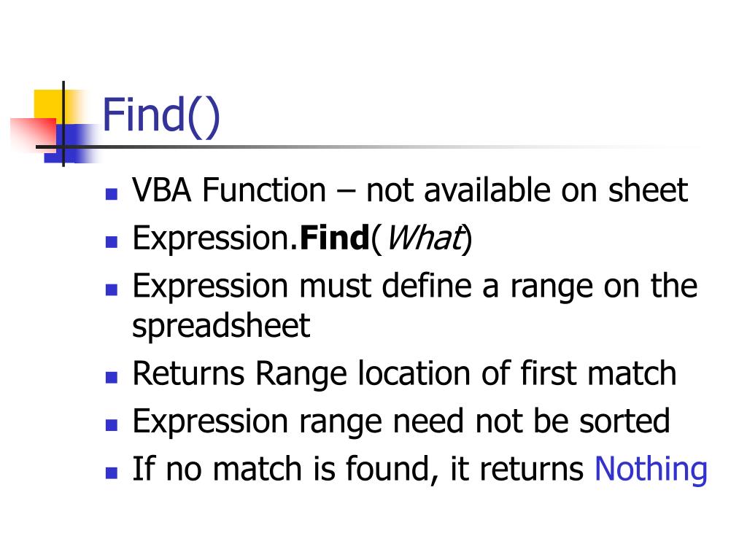The width and height of the screenshot is (747, 560).
Task: Click the phrase not available on sheet
Action: pyautogui.click(x=527, y=190)
